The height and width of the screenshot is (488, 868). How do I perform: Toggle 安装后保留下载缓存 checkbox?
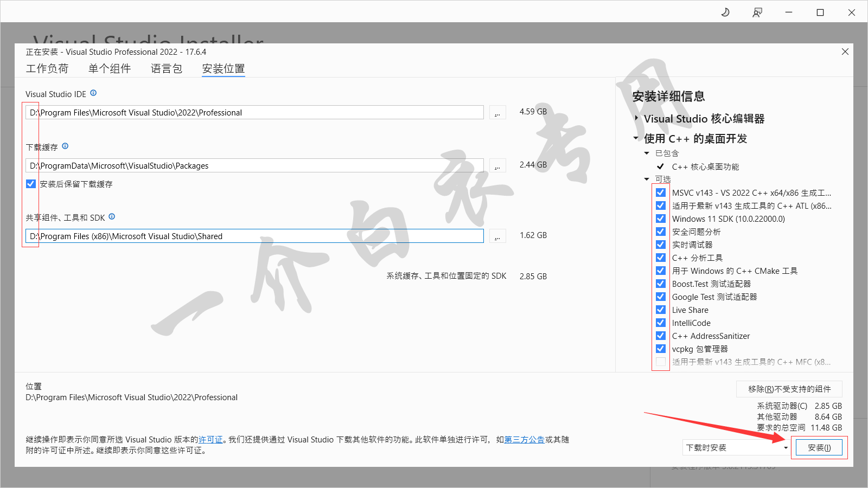31,184
